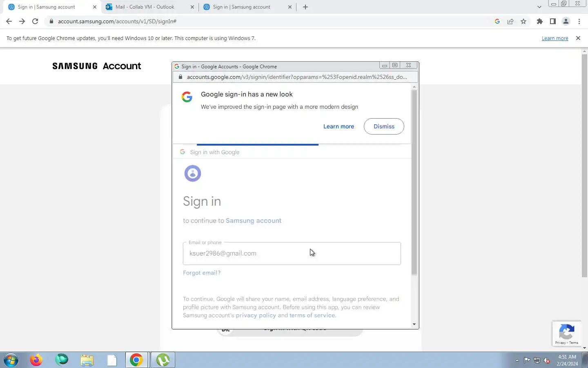This screenshot has width=588, height=368.
Task: Open the blank document icon on the taskbar
Action: coord(112,360)
